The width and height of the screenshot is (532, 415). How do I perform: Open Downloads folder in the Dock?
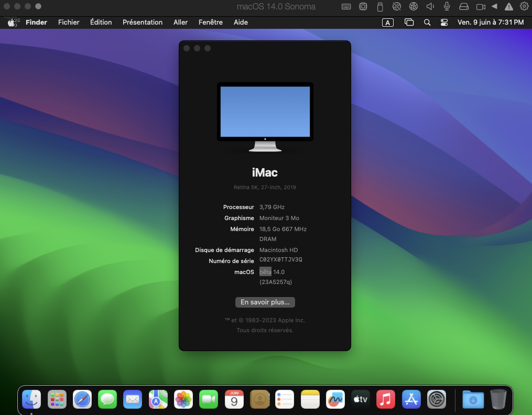473,399
